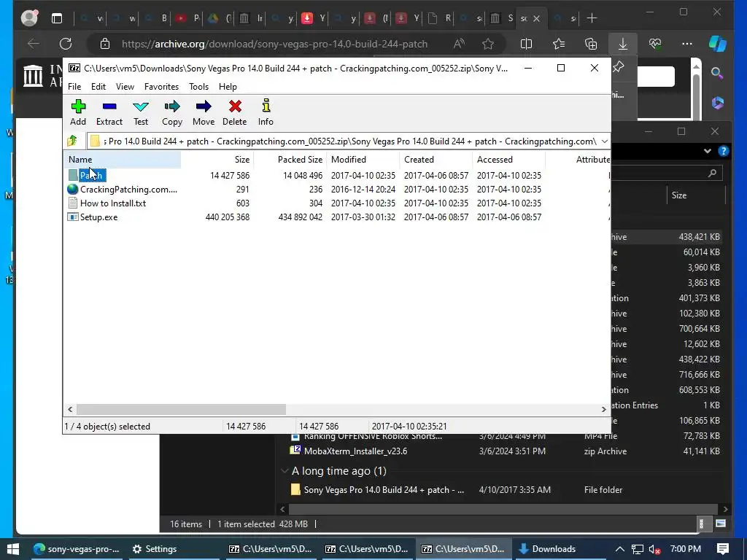Open the View menu in 7-Zip
The width and height of the screenshot is (747, 560).
(x=125, y=87)
